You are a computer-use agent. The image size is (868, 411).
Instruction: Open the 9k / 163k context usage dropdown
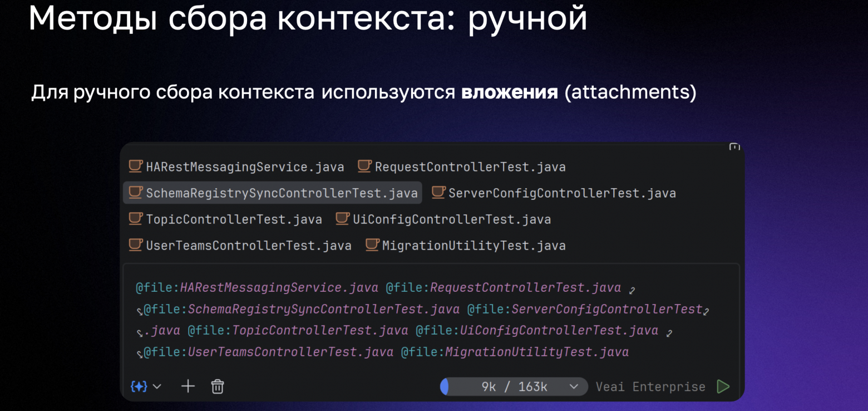pos(514,386)
